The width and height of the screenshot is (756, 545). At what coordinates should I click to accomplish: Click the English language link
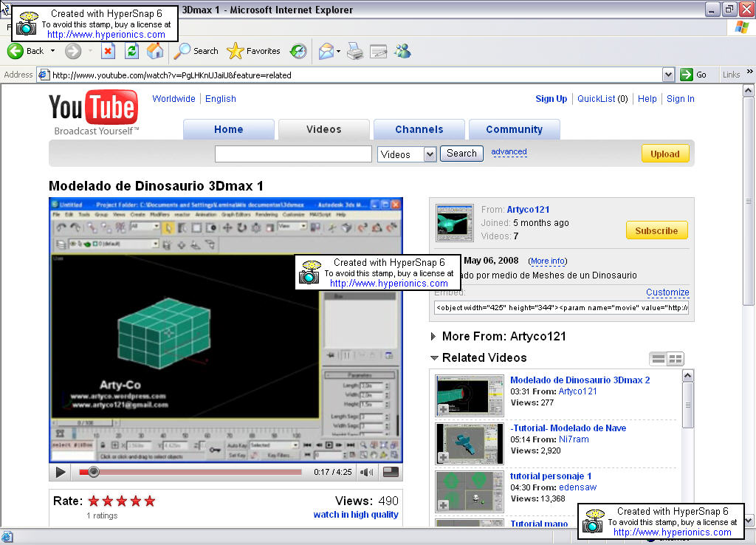pos(220,98)
